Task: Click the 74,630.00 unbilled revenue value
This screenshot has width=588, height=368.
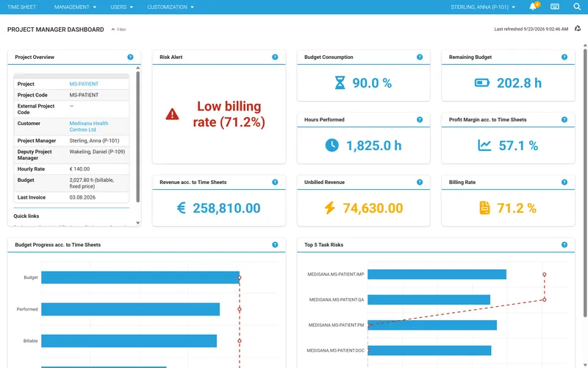Action: tap(373, 208)
